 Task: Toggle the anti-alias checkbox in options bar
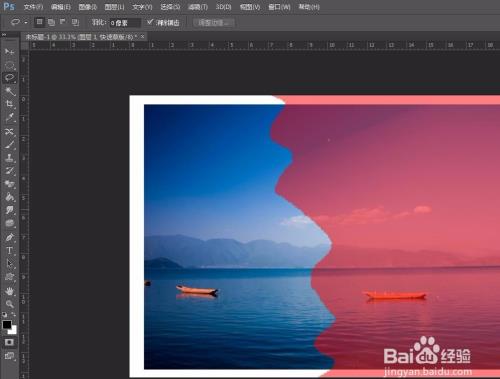click(150, 22)
